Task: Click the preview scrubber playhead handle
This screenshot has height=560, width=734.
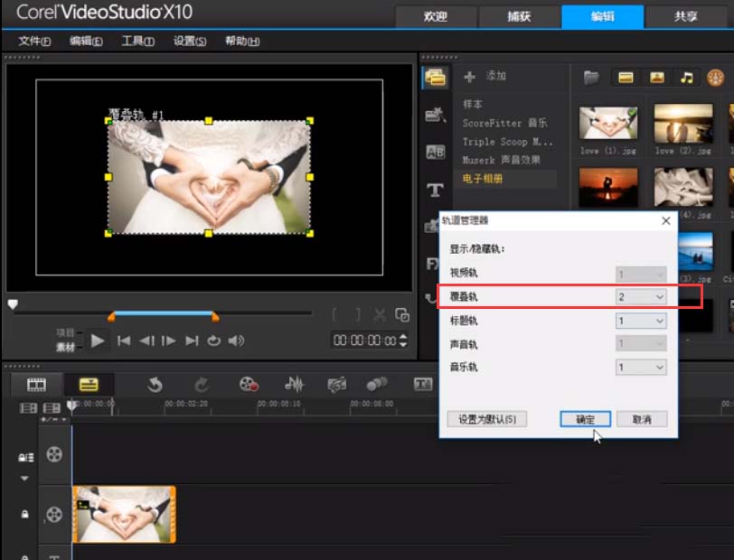Action: pos(13,305)
